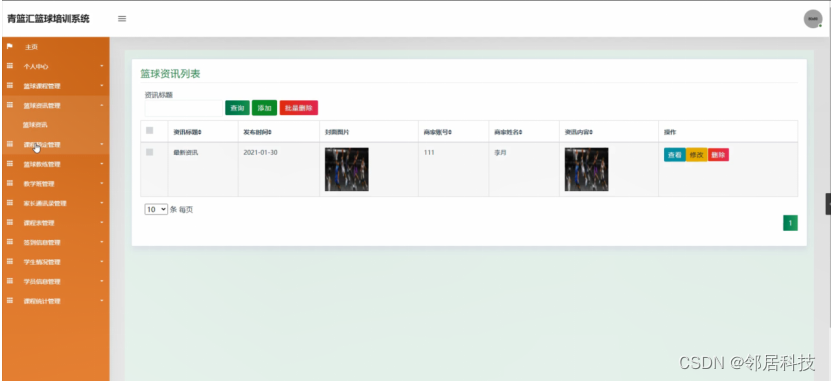831x381 pixels.
Task: Select 个人中心 label in sidebar
Action: point(36,67)
